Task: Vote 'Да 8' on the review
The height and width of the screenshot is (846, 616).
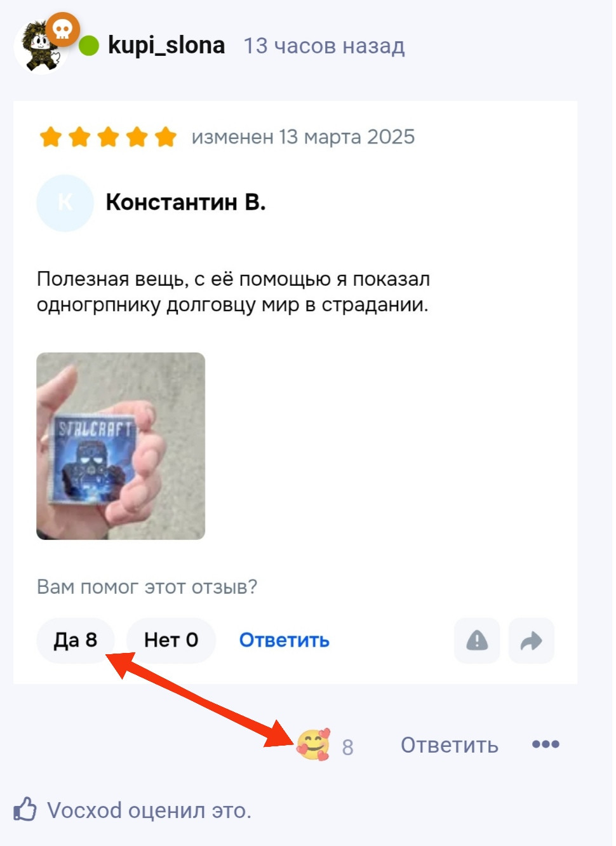Action: 76,640
